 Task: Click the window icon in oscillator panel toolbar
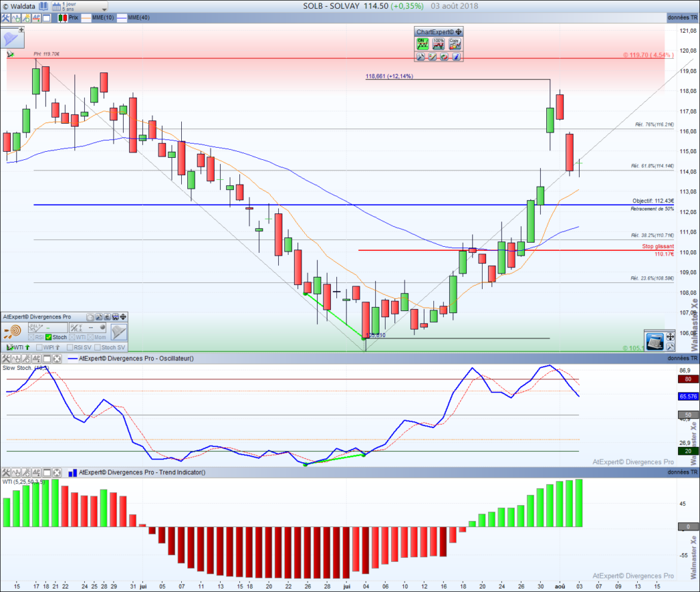[47, 358]
